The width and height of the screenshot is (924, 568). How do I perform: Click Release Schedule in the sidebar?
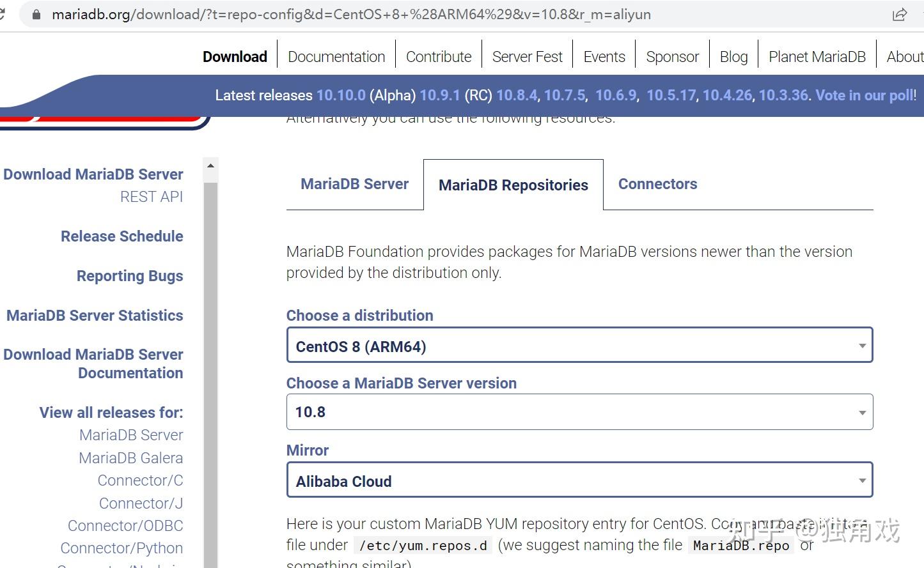(x=121, y=236)
